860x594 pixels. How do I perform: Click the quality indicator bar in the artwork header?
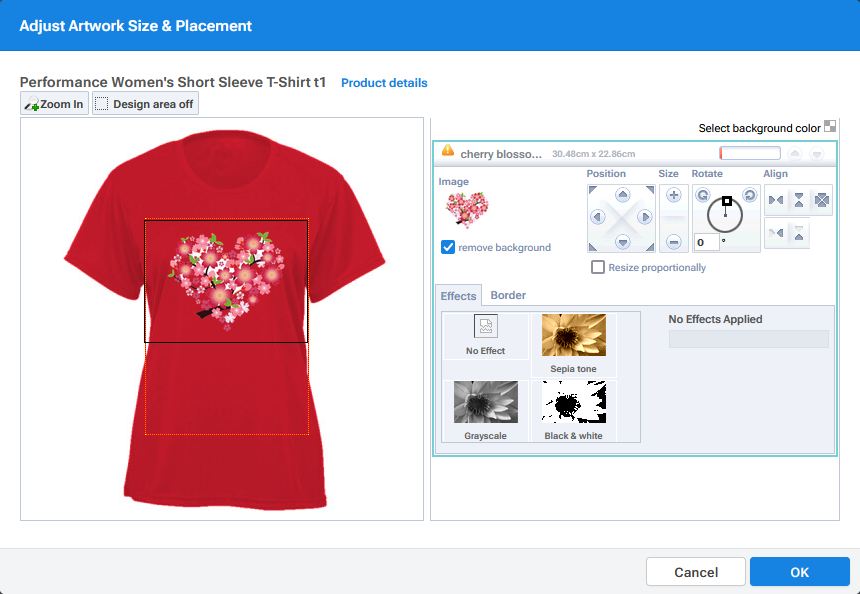point(750,153)
